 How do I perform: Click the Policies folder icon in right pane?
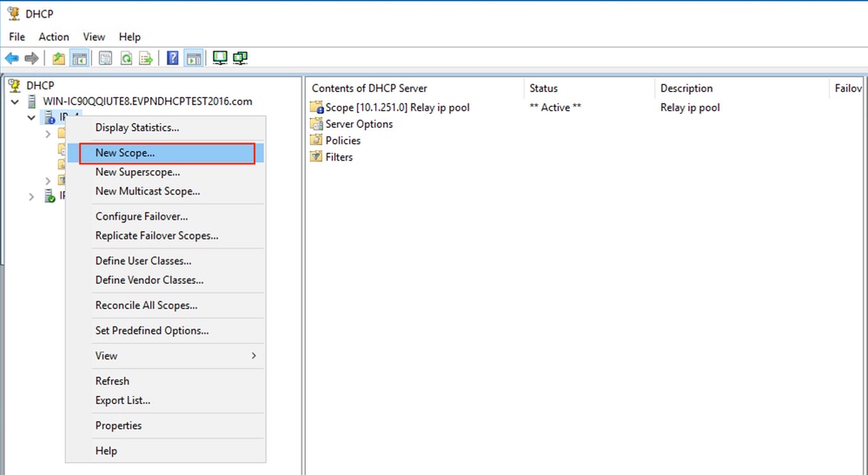pyautogui.click(x=316, y=140)
